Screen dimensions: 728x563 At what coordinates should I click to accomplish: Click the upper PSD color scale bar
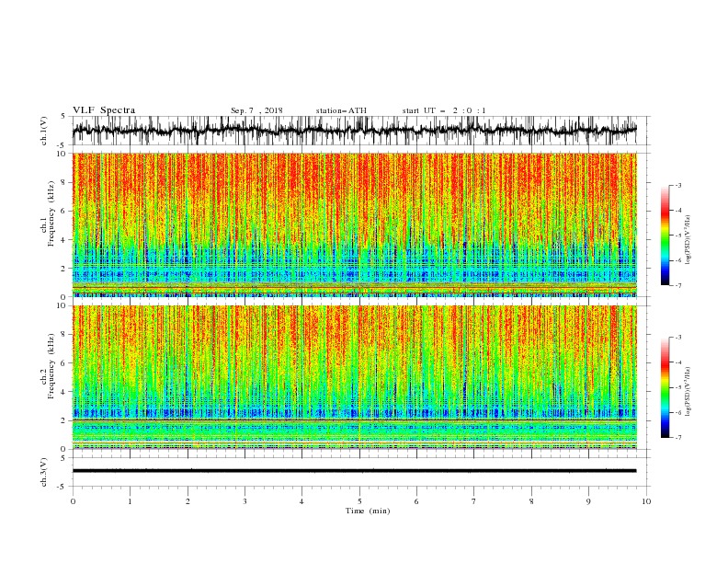(x=665, y=236)
